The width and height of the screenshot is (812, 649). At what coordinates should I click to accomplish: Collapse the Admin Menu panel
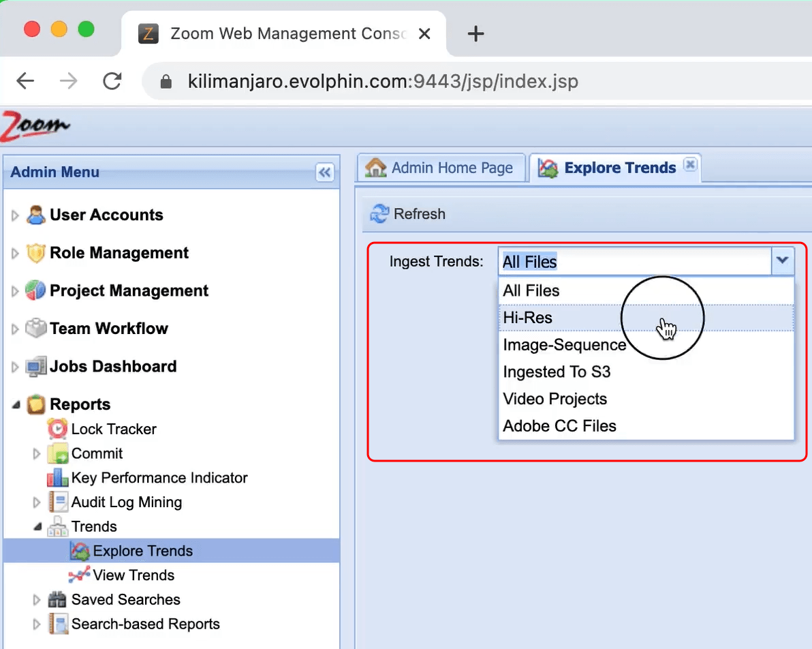[325, 172]
